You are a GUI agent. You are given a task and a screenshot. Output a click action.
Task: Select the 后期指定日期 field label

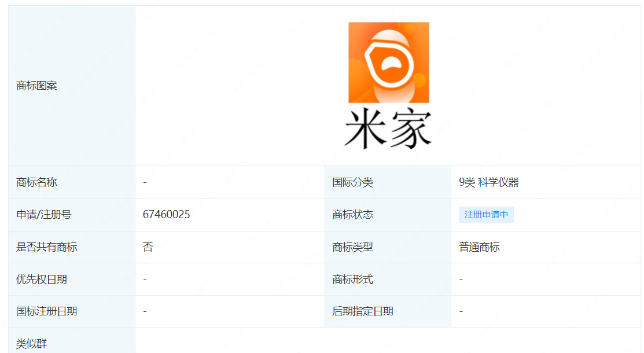pyautogui.click(x=363, y=311)
